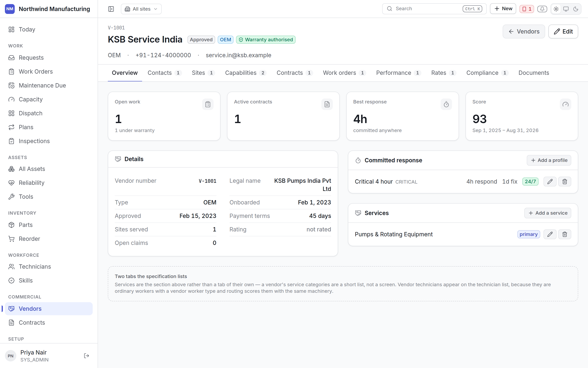The image size is (588, 368).
Task: Open the Sites tab
Action: point(203,73)
